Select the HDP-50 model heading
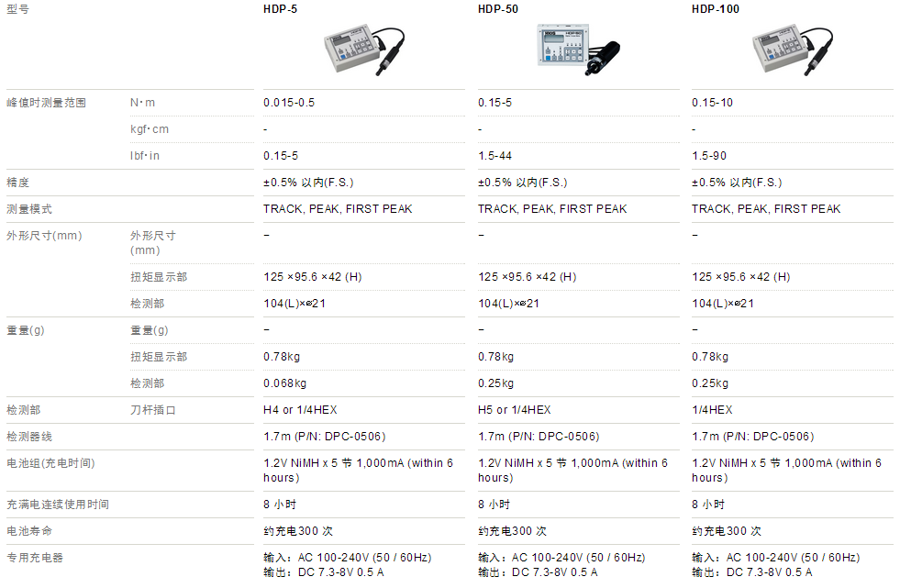This screenshot has width=900, height=588. point(497,9)
